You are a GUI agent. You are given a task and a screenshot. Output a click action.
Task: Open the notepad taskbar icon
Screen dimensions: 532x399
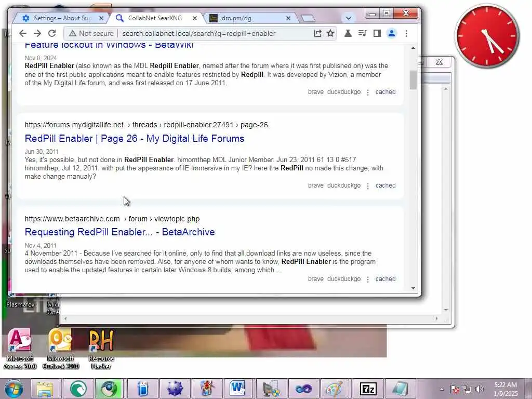401,389
